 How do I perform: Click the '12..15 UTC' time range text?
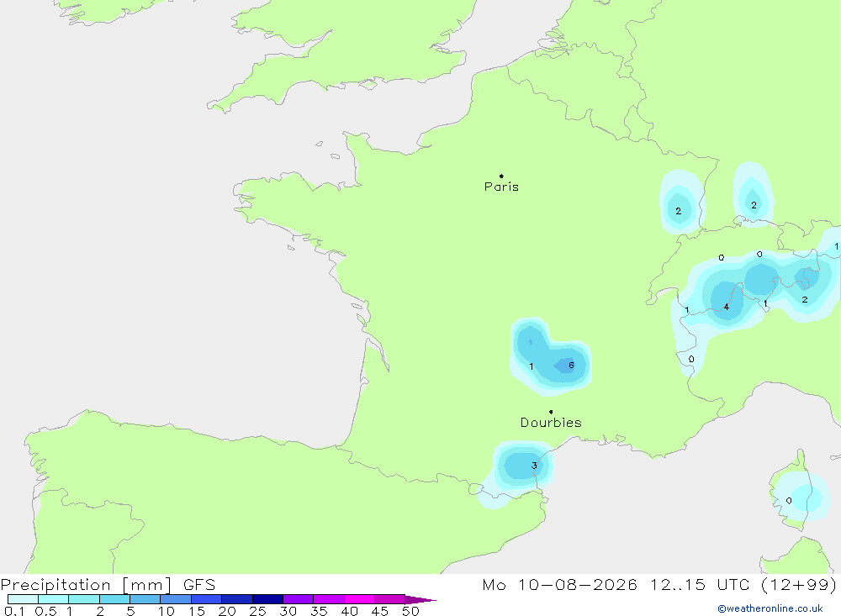699,585
